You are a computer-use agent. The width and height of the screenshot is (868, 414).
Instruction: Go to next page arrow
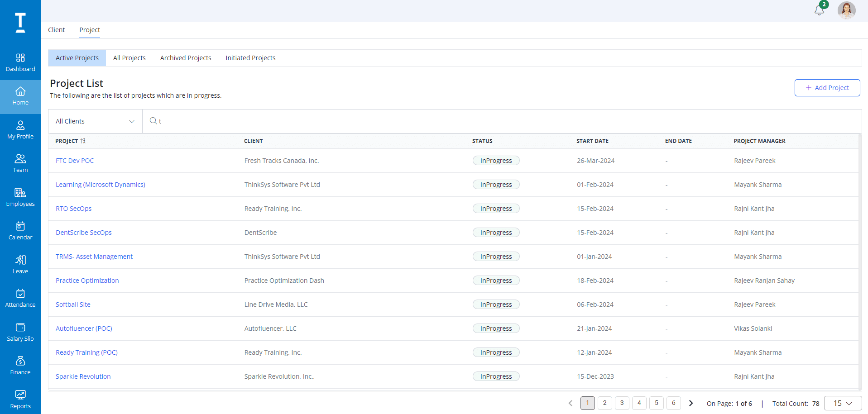pyautogui.click(x=691, y=403)
